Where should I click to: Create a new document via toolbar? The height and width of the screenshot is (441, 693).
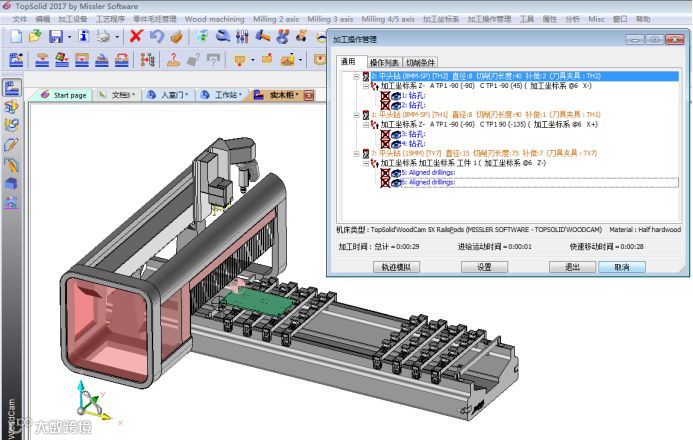tap(16, 36)
